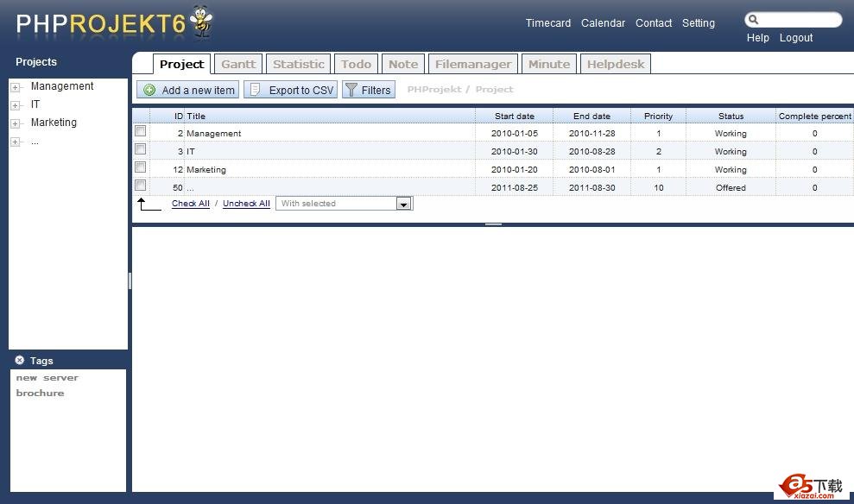Select the Project tab

point(182,64)
